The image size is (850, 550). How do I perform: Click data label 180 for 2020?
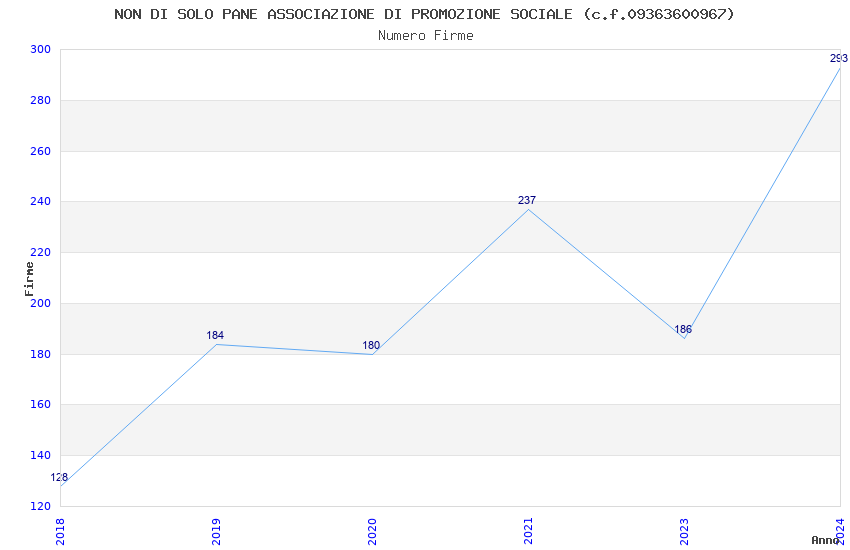point(371,345)
